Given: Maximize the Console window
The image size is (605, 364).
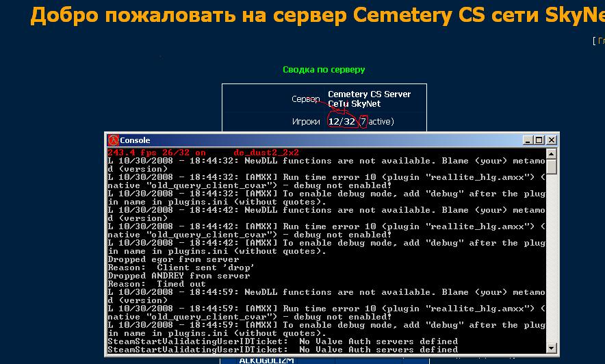Looking at the screenshot, I should click(x=539, y=140).
